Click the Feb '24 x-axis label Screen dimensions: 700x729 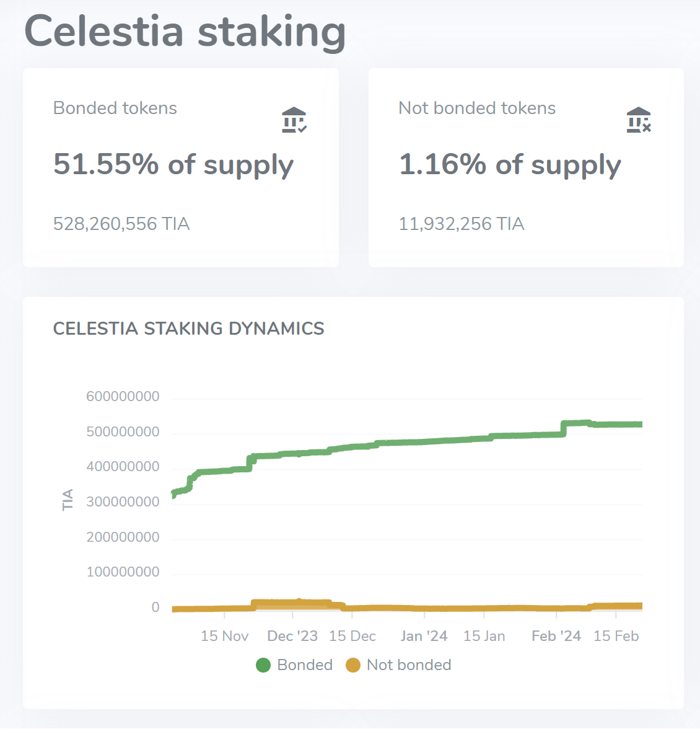click(x=556, y=636)
